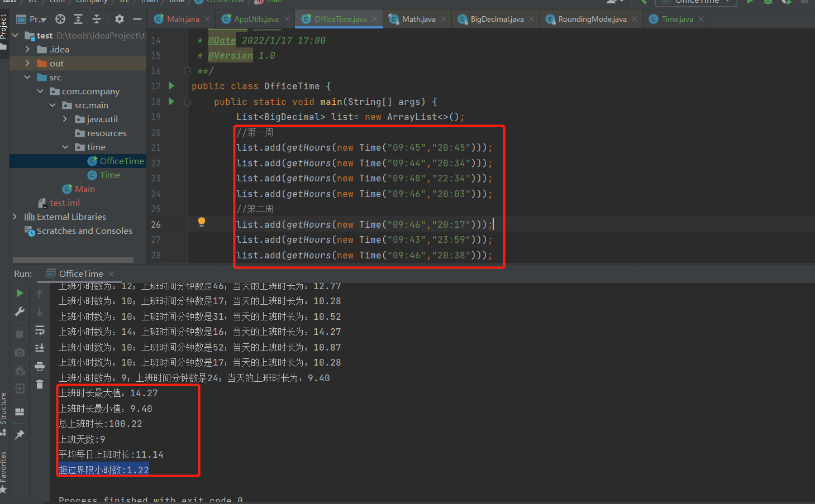Image resolution: width=815 pixels, height=504 pixels.
Task: Close the Main.java tab
Action: [207, 19]
